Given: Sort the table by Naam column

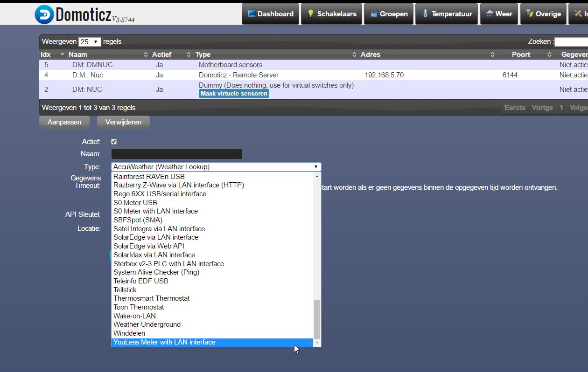Looking at the screenshot, I should pyautogui.click(x=107, y=55).
